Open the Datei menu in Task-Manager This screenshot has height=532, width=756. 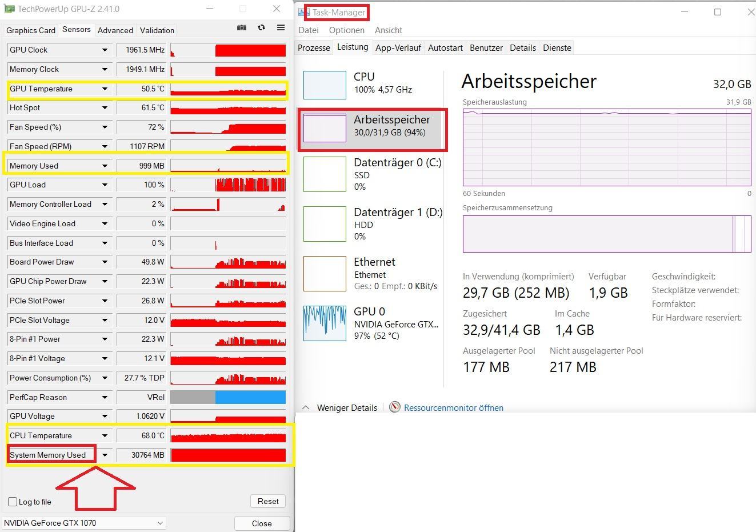(x=309, y=30)
